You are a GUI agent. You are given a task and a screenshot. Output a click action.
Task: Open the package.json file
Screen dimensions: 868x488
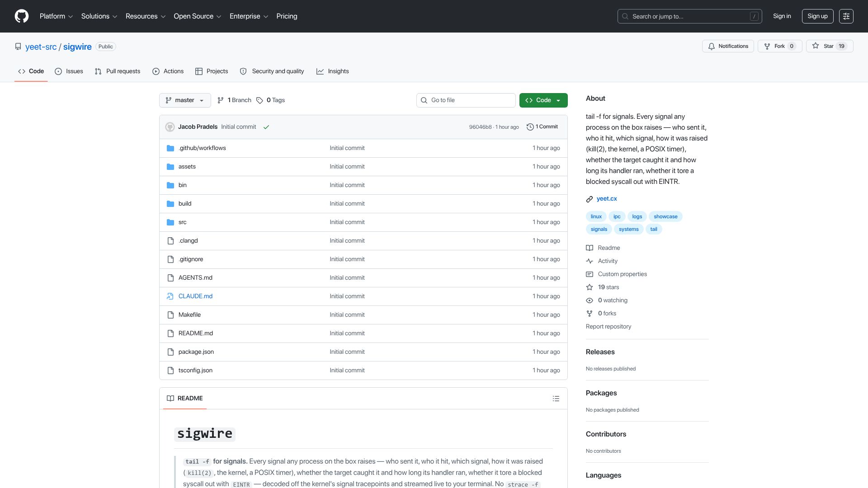tap(196, 352)
